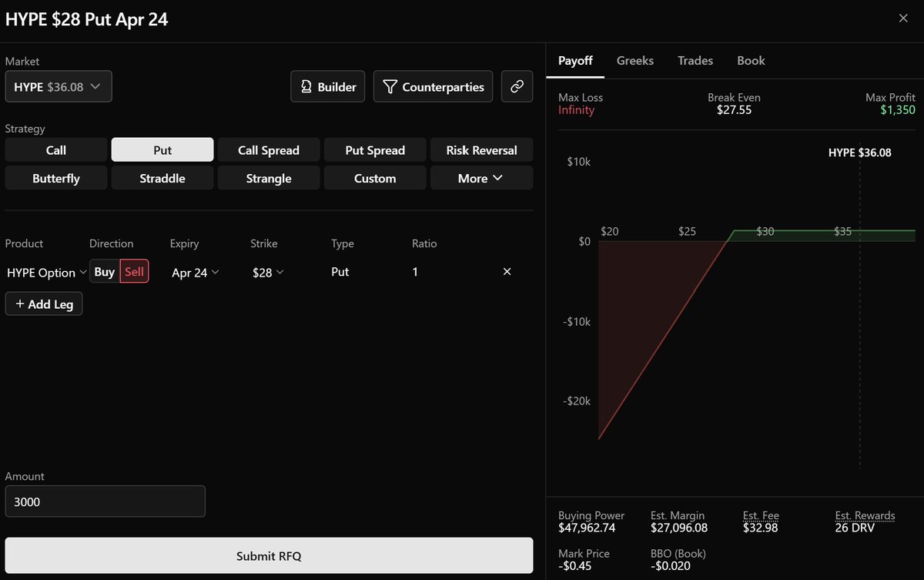Submit the RFQ
Screen dimensions: 924x580
point(269,555)
